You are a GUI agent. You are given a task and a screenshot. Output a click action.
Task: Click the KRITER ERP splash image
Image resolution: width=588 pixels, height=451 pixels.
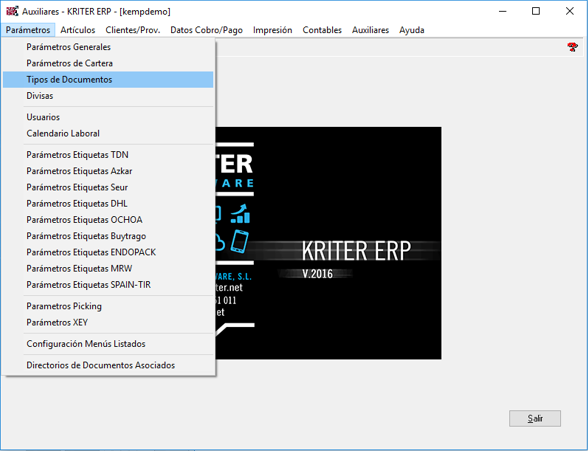click(328, 243)
